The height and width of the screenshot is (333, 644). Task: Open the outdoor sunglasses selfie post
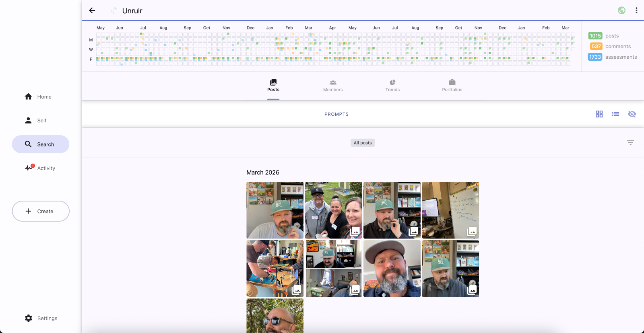pyautogui.click(x=275, y=316)
